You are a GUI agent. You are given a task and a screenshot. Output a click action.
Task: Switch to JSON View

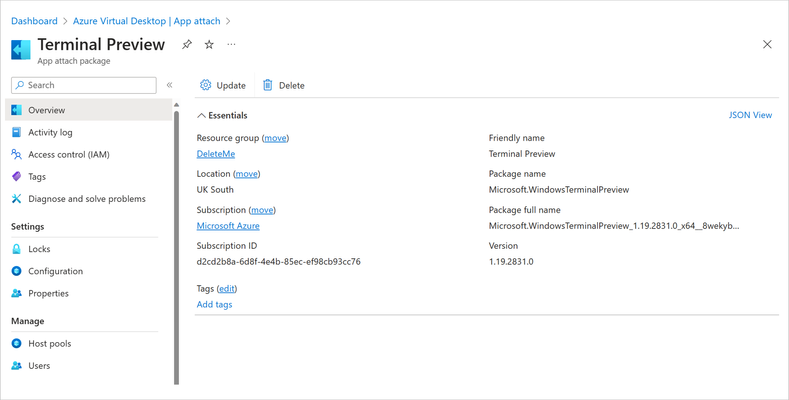tap(750, 115)
